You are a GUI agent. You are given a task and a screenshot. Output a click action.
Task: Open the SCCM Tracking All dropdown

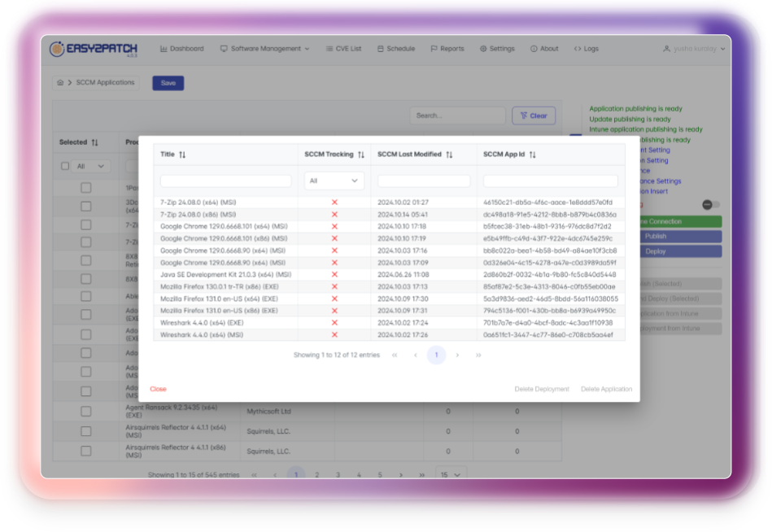(334, 181)
